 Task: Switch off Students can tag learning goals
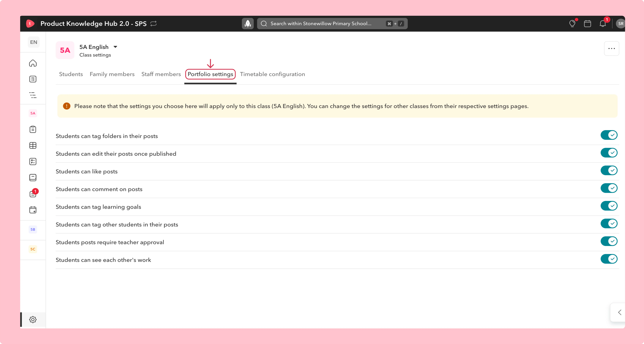click(x=609, y=206)
